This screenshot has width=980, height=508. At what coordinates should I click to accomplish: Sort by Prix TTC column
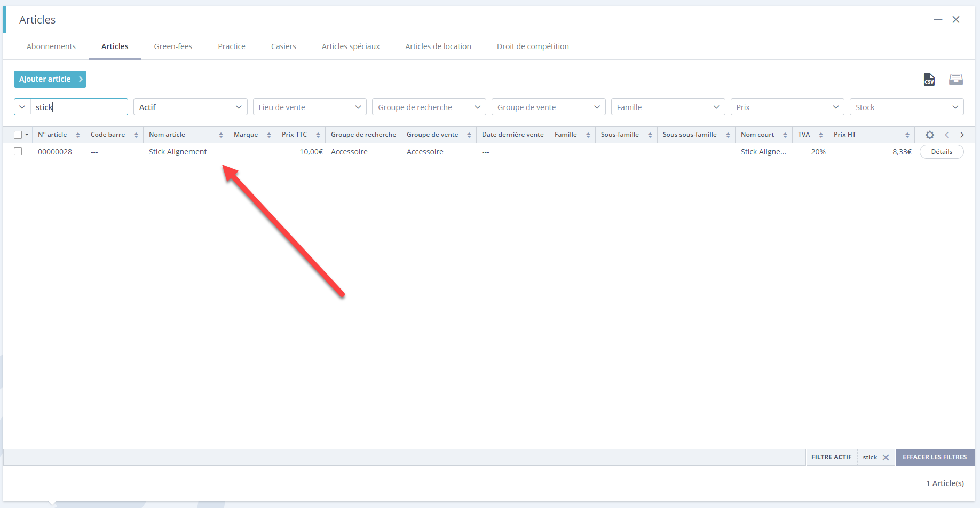pos(318,135)
